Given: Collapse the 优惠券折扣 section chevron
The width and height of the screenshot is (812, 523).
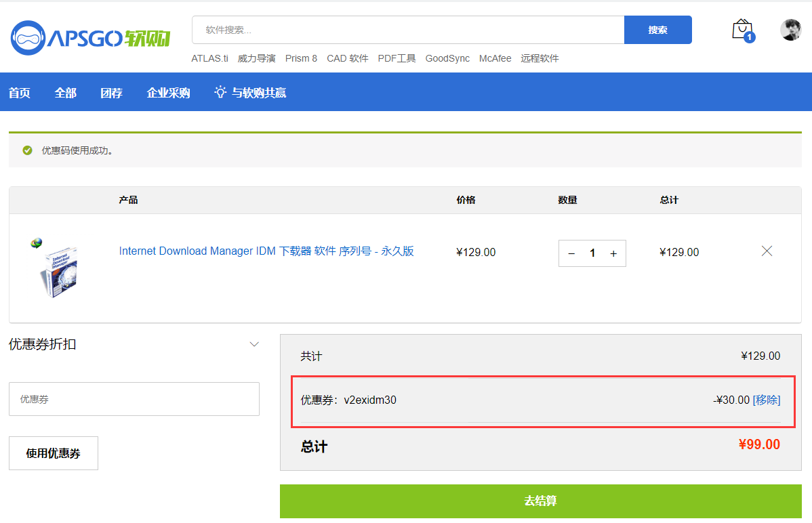Looking at the screenshot, I should pyautogui.click(x=254, y=344).
